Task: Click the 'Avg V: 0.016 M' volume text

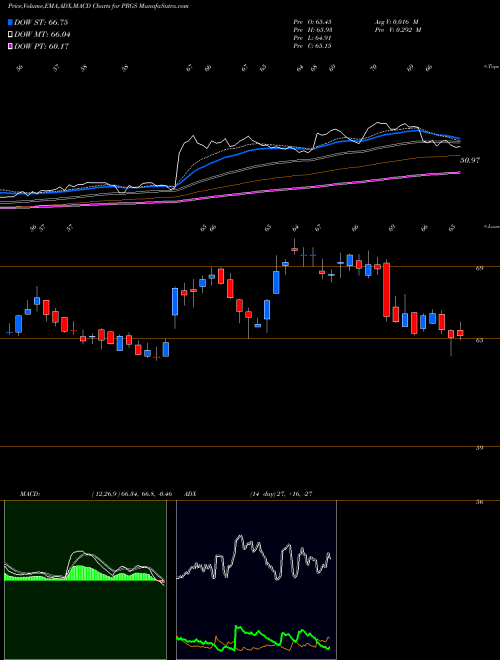Action: (398, 22)
